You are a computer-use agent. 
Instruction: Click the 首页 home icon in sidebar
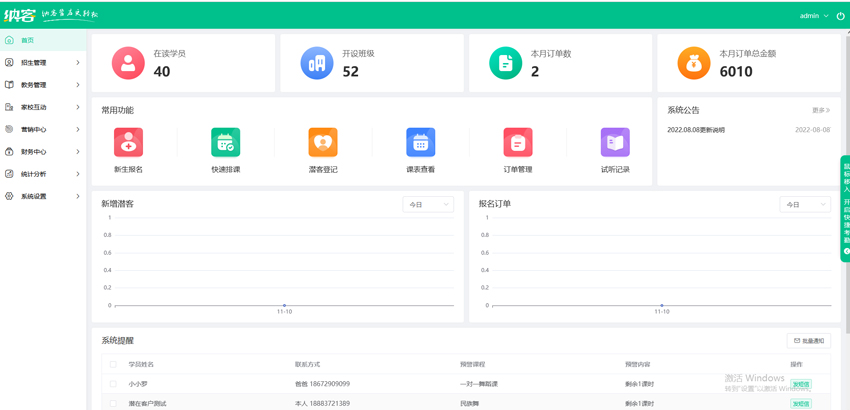pos(9,40)
